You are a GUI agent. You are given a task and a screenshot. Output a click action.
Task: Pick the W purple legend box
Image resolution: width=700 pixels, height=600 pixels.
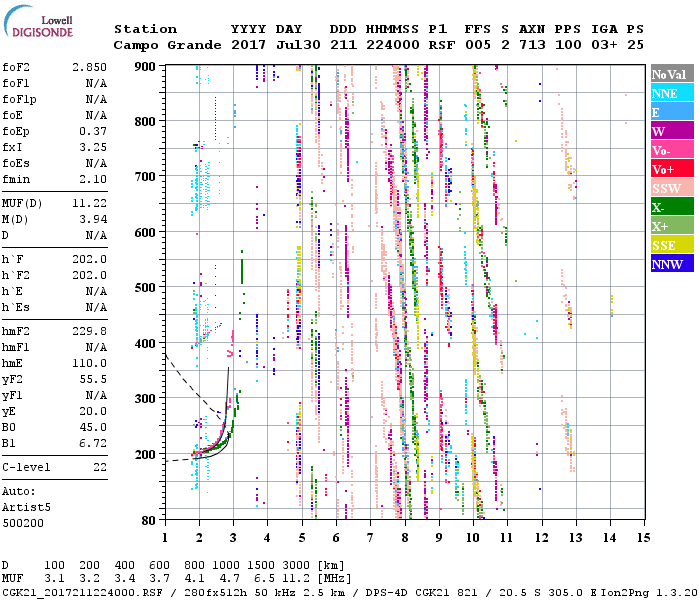click(671, 131)
